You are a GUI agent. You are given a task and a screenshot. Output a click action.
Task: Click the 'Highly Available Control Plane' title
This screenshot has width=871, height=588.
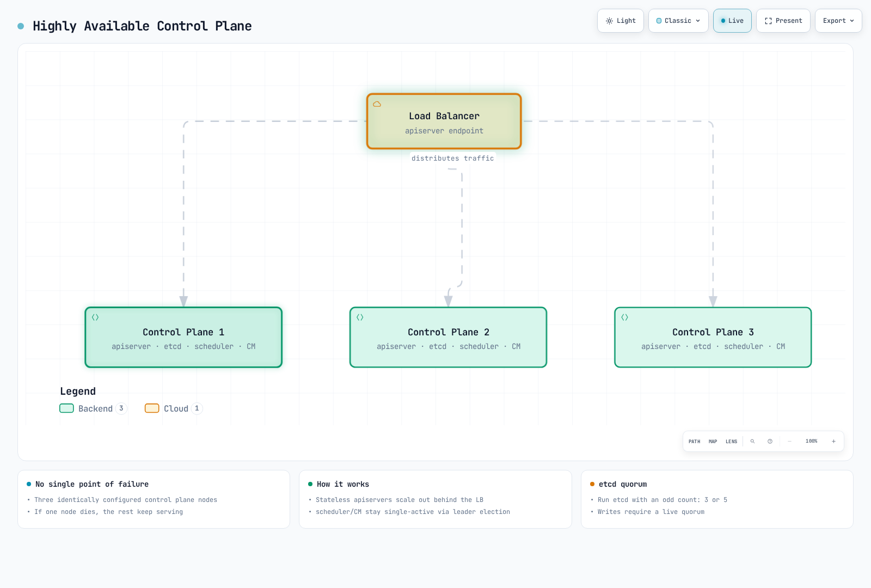point(142,26)
